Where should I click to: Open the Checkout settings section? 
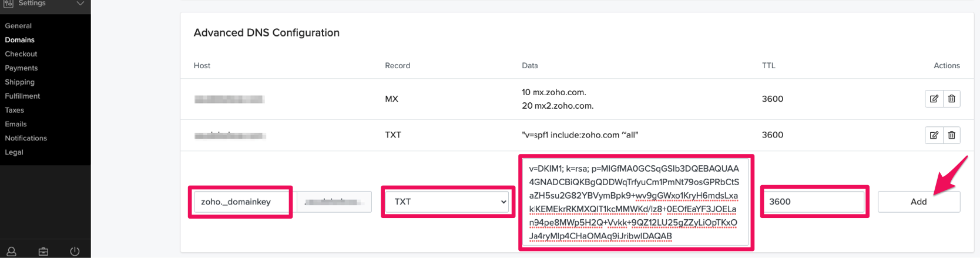click(21, 54)
